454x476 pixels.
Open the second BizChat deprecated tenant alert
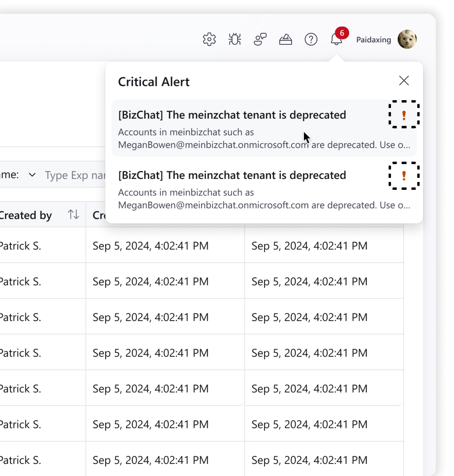click(232, 176)
